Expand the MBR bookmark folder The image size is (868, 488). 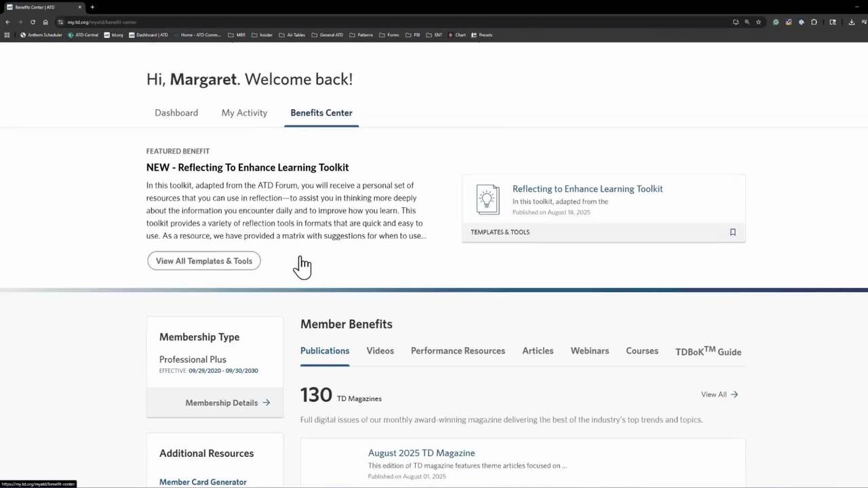pyautogui.click(x=237, y=35)
